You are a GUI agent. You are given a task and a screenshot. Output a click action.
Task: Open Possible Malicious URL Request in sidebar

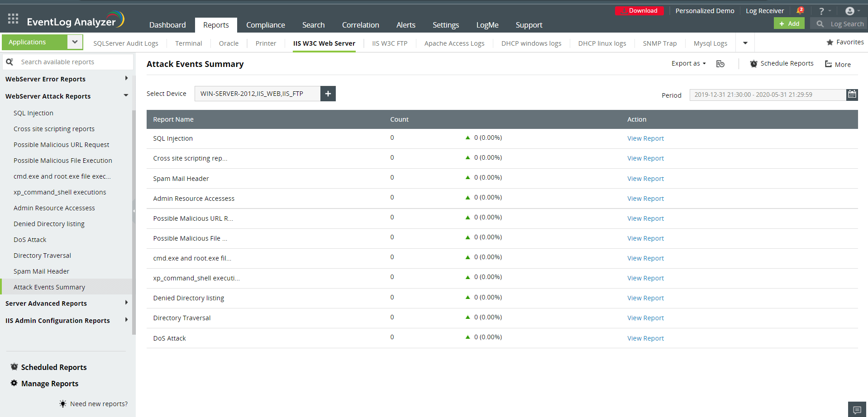pyautogui.click(x=62, y=145)
